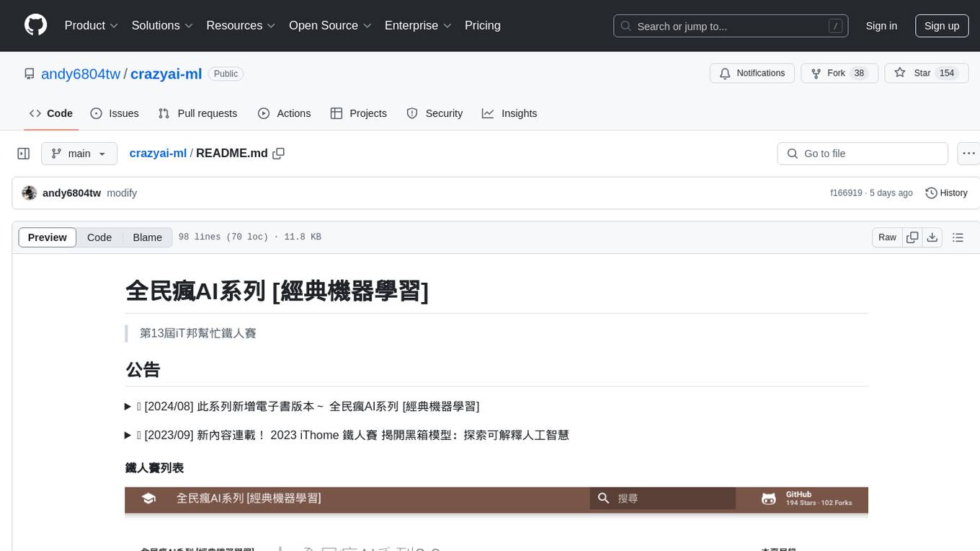The height and width of the screenshot is (551, 980).
Task: Open the modify commit message
Action: tap(122, 193)
